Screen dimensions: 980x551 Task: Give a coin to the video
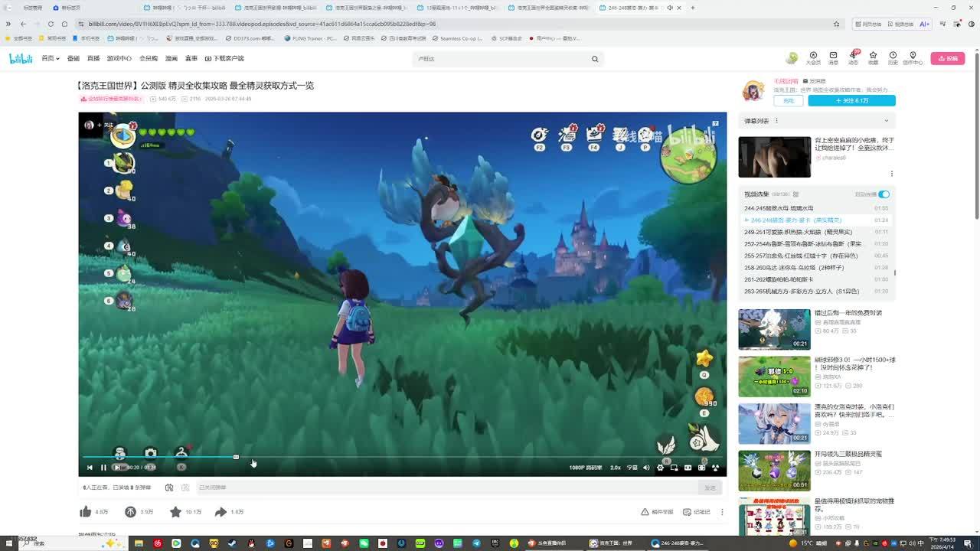pyautogui.click(x=131, y=512)
